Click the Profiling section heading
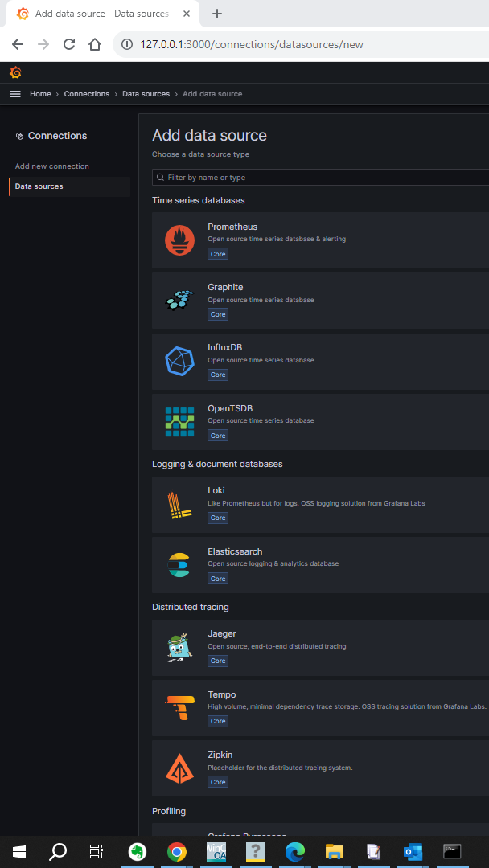Viewport: 489px width, 868px height. point(169,811)
